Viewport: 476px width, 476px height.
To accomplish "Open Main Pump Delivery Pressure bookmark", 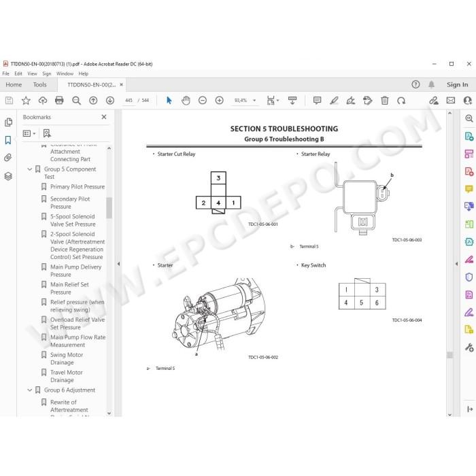I will 76,271.
